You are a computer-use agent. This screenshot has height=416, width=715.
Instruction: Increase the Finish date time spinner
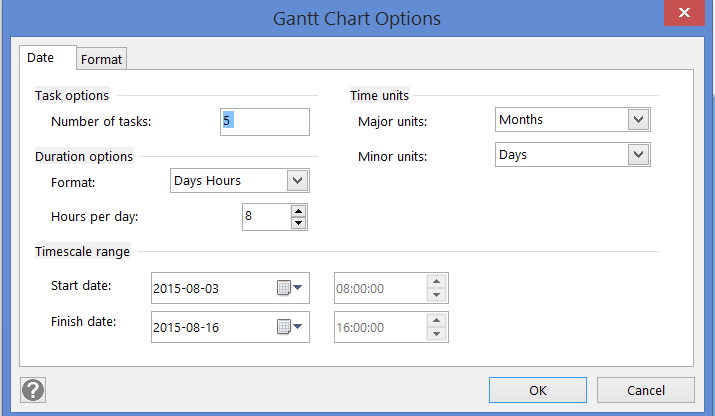pyautogui.click(x=436, y=321)
